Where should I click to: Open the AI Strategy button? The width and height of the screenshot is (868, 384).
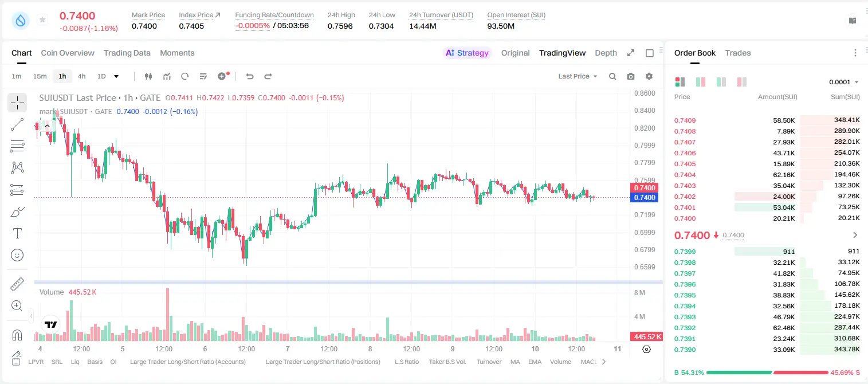click(467, 53)
